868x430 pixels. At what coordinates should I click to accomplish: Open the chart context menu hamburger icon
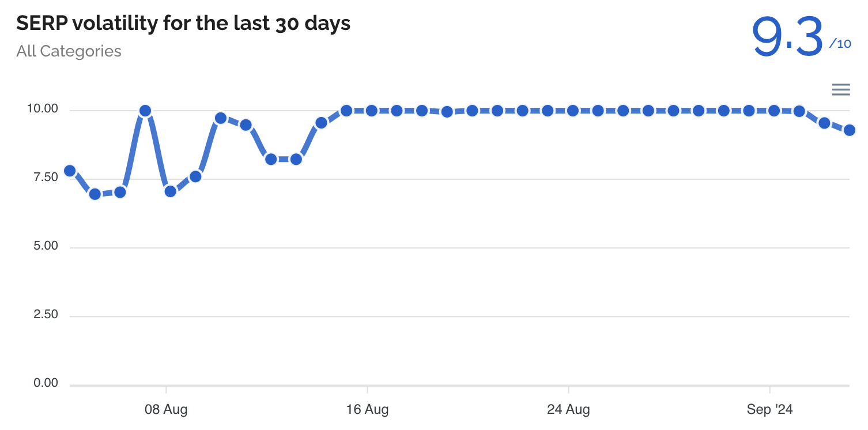pos(841,90)
